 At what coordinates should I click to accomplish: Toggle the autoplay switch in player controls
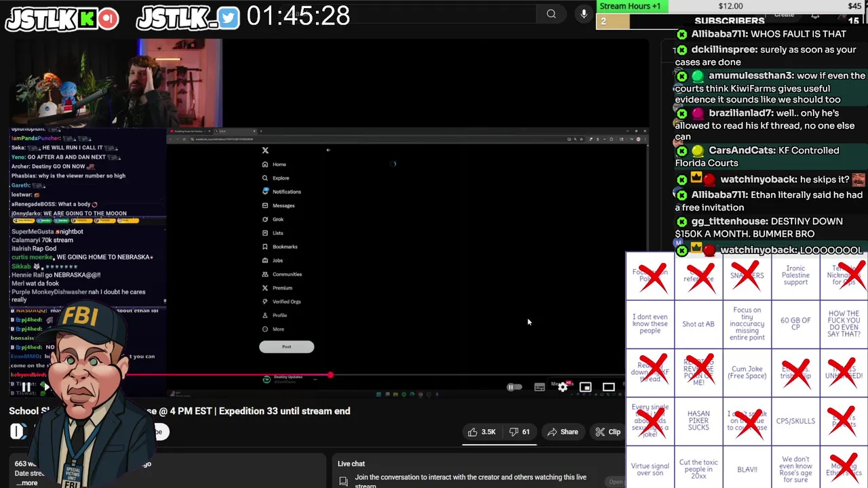(x=515, y=387)
